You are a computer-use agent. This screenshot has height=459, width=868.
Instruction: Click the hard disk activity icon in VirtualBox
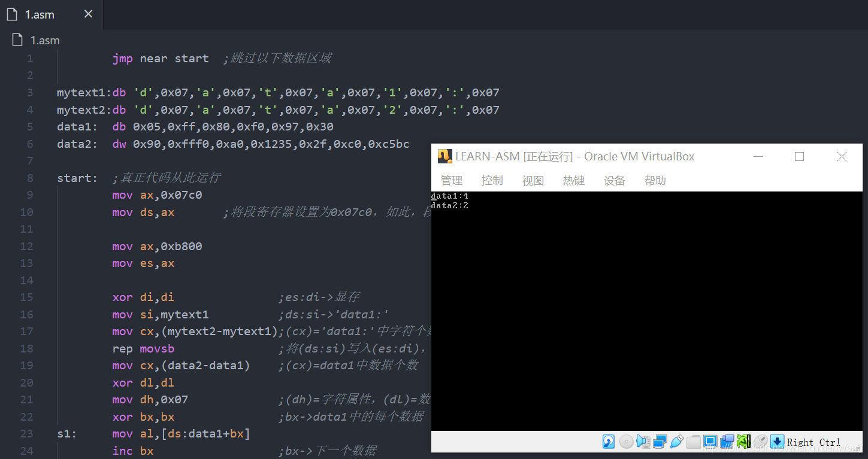[609, 442]
